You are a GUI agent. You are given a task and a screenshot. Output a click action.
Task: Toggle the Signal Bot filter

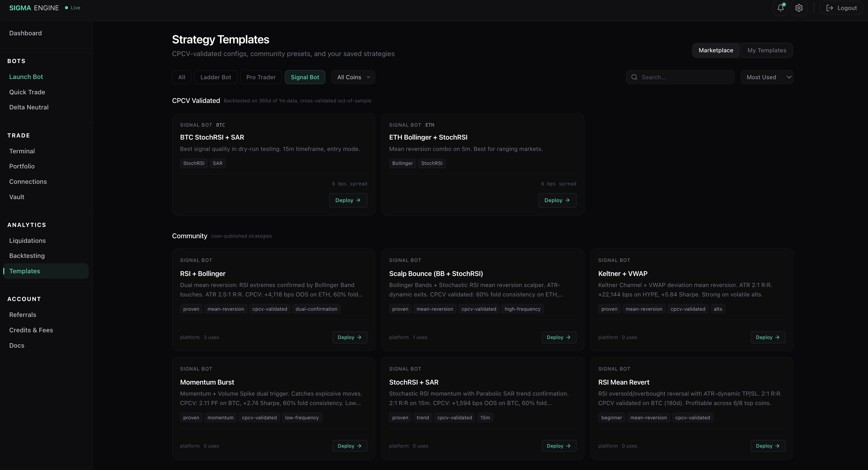coord(305,77)
